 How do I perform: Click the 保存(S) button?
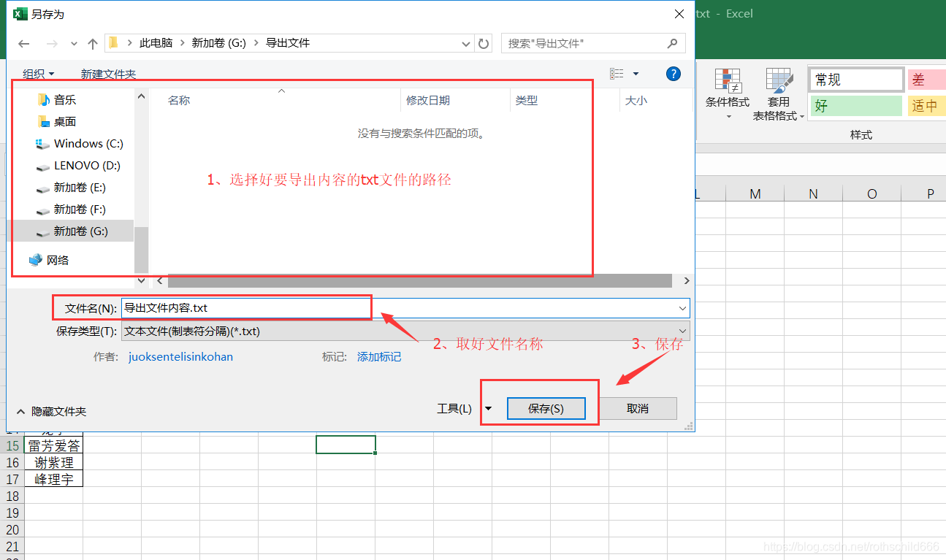click(546, 409)
